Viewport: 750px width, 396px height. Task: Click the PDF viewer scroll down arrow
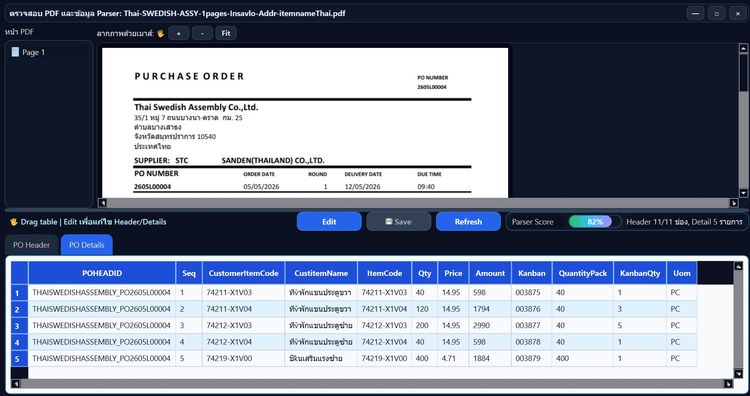point(743,193)
